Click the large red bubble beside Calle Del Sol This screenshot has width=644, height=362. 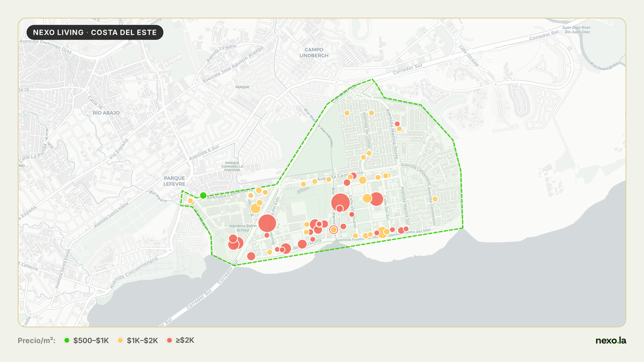click(x=376, y=199)
